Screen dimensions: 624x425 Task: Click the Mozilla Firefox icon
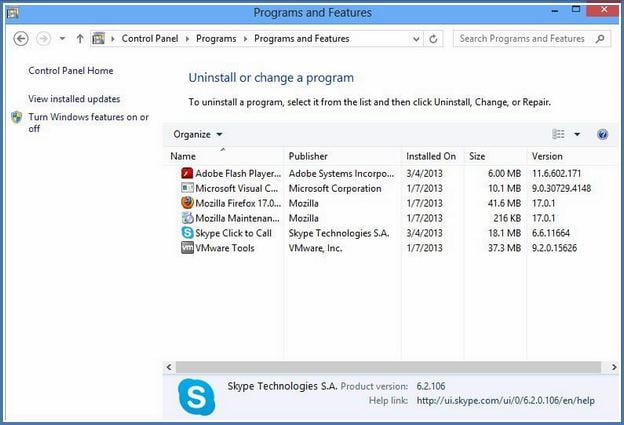click(187, 203)
